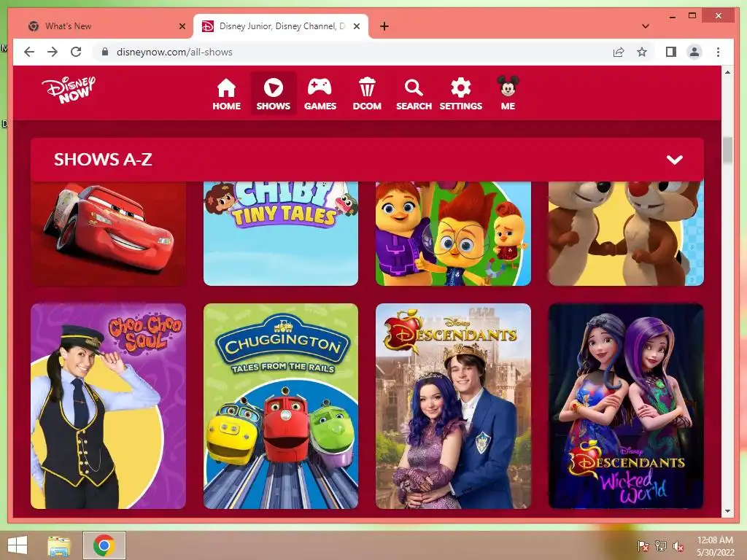Open the Search page
The image size is (747, 560).
[x=414, y=94]
